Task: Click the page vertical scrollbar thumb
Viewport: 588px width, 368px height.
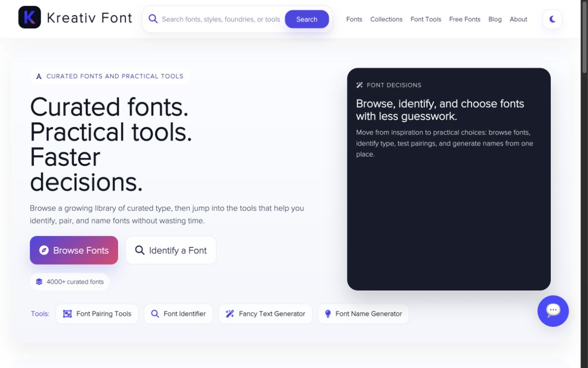Action: tap(584, 36)
